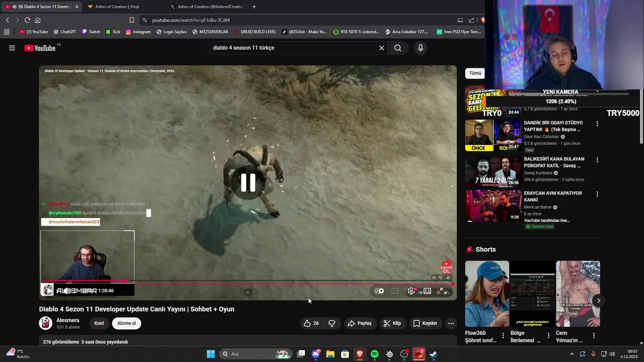The width and height of the screenshot is (644, 362).
Task: Open the Twitch bookmark
Action: (91, 32)
